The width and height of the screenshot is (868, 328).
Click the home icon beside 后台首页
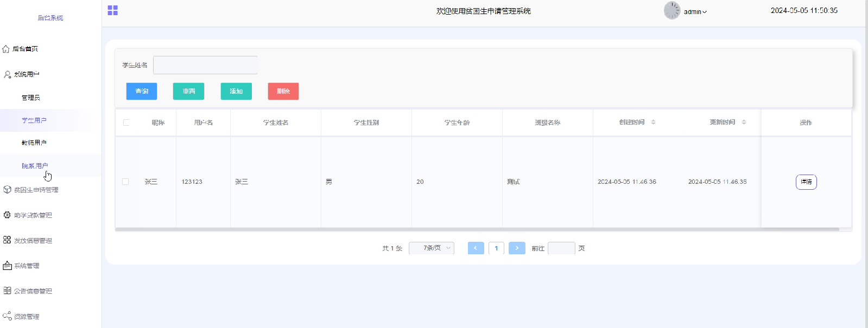click(6, 49)
